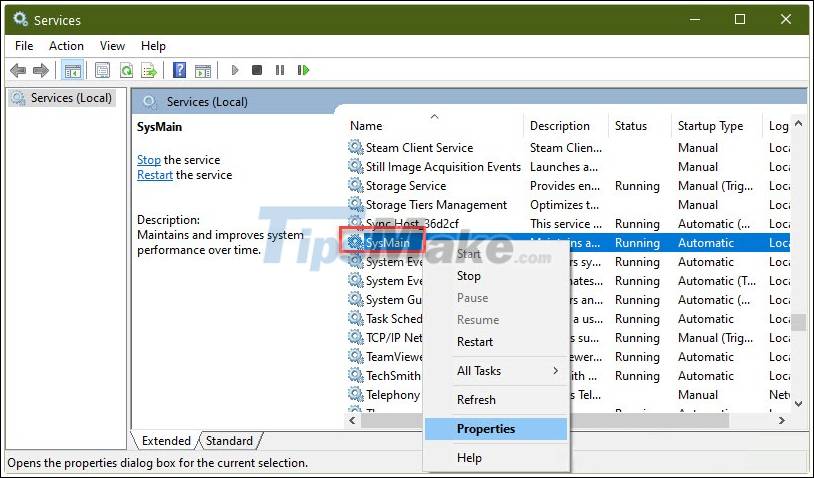Click gear icon beside Task Sched row
The width and height of the screenshot is (814, 478).
click(356, 319)
